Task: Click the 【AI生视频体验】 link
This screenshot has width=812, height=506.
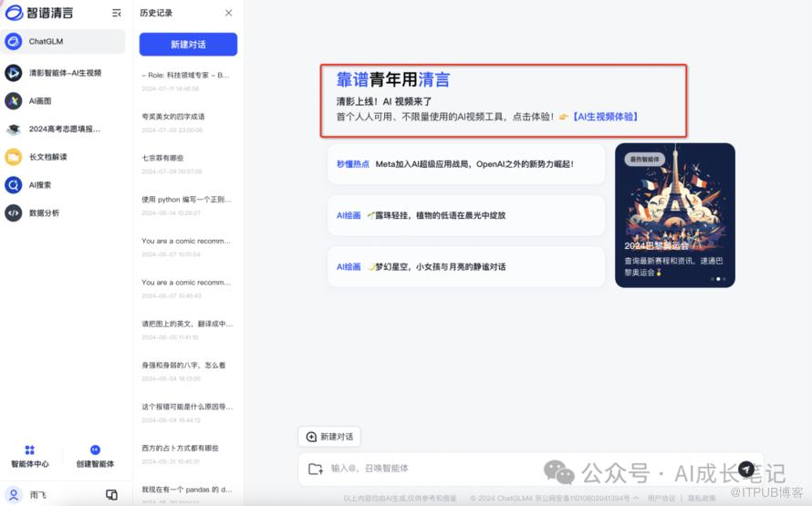Action: click(605, 117)
